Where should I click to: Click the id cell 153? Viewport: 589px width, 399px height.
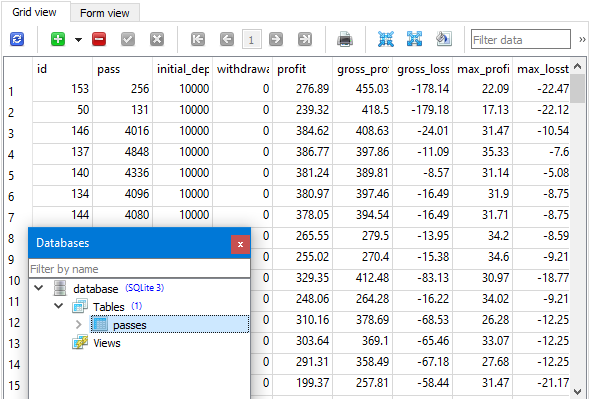62,89
